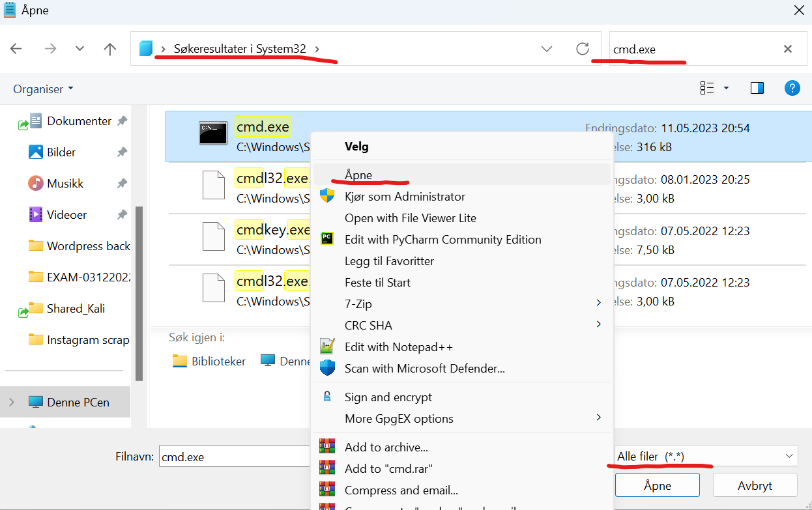The image size is (812, 510).
Task: Click the Åpne dialog button
Action: 657,486
